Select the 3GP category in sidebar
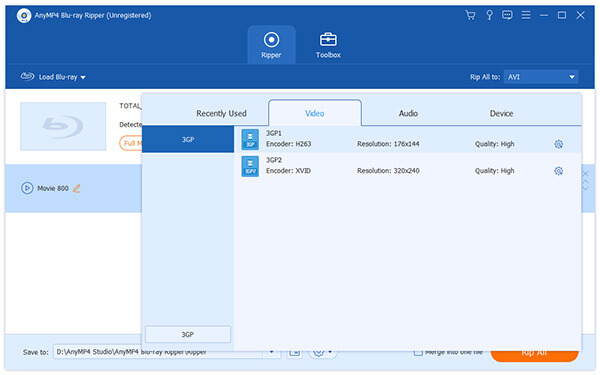Screen dimensions: 600x375 188,140
